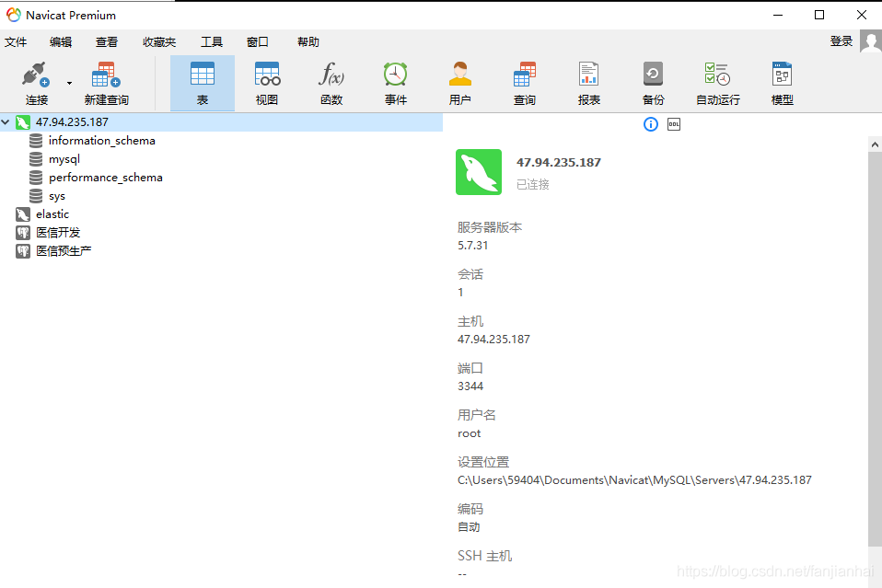This screenshot has width=882, height=588.
Task: Click 新建查询 to create a query
Action: coord(105,81)
